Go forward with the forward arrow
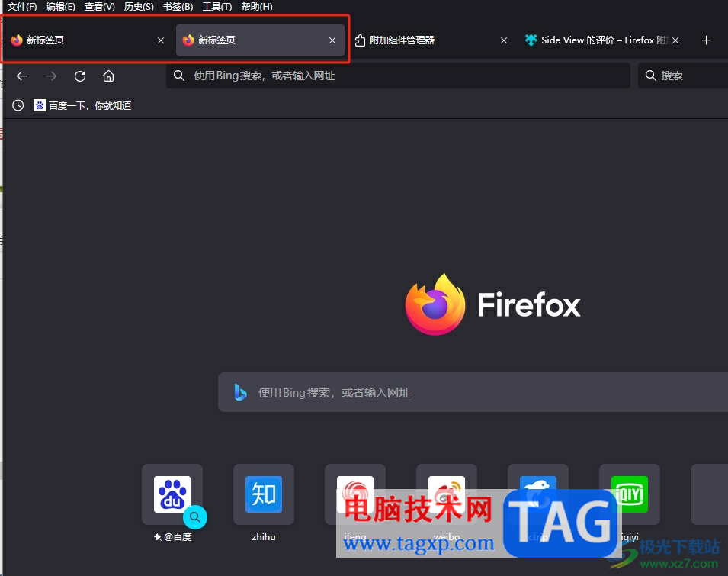This screenshot has width=728, height=576. click(x=51, y=76)
